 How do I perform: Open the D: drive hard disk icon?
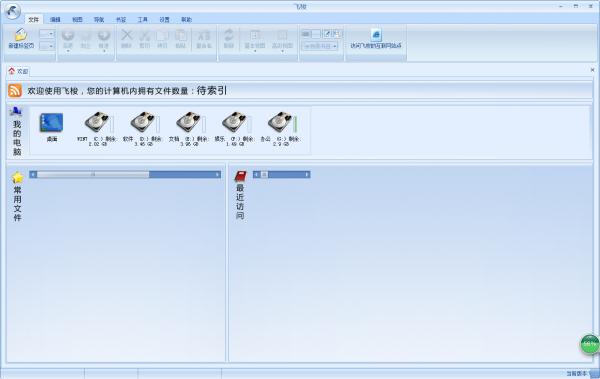point(143,123)
